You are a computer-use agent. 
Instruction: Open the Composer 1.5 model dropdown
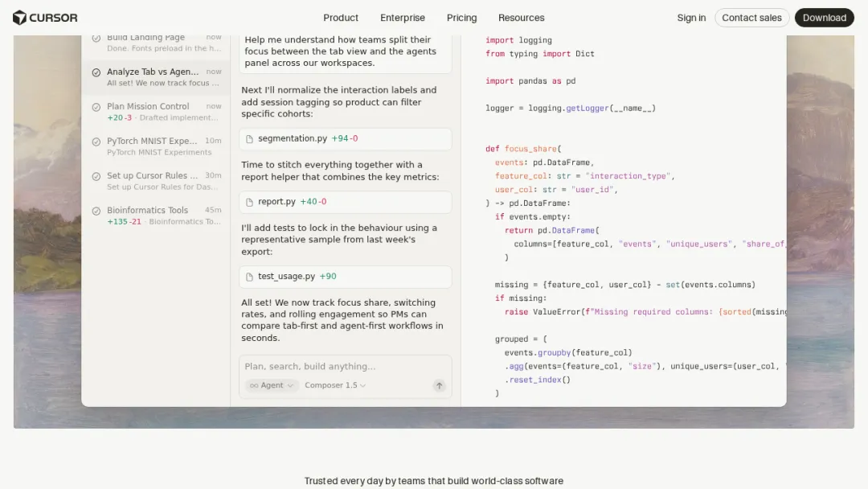click(x=335, y=385)
